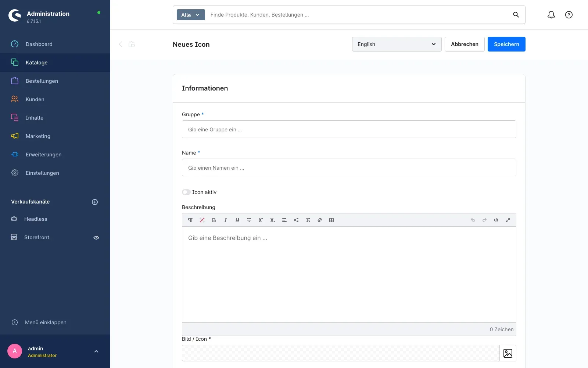Image resolution: width=588 pixels, height=368 pixels.
Task: Open the Alle search filter dropdown
Action: [x=191, y=15]
